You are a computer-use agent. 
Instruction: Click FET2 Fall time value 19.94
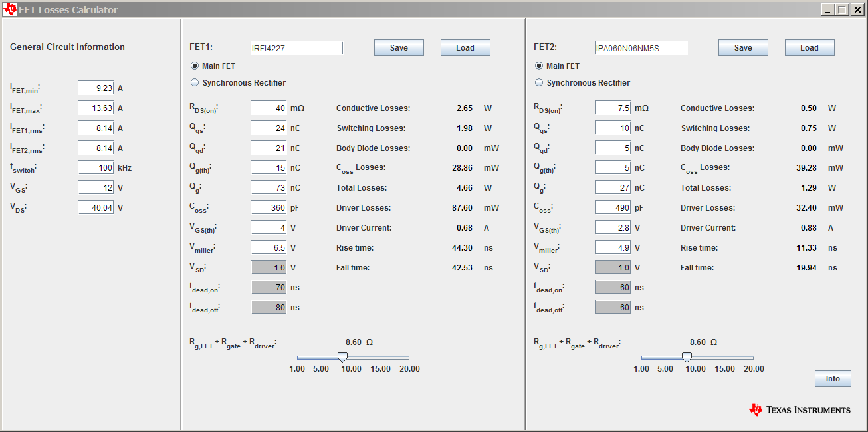[806, 268]
